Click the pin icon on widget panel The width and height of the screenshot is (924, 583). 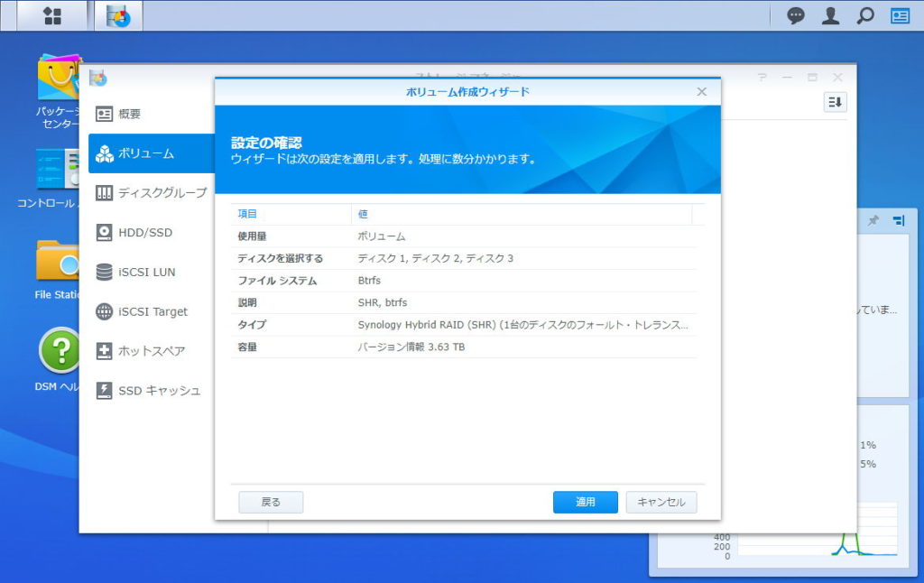[x=873, y=220]
